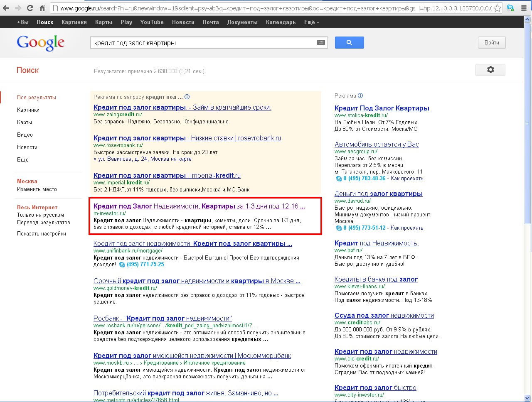532x402 pixels.
Task: Reload the Google results page
Action: pyautogui.click(x=30, y=8)
